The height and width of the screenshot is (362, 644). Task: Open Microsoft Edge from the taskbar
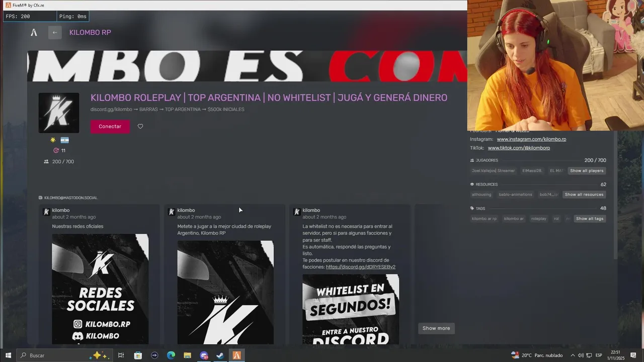tap(171, 355)
